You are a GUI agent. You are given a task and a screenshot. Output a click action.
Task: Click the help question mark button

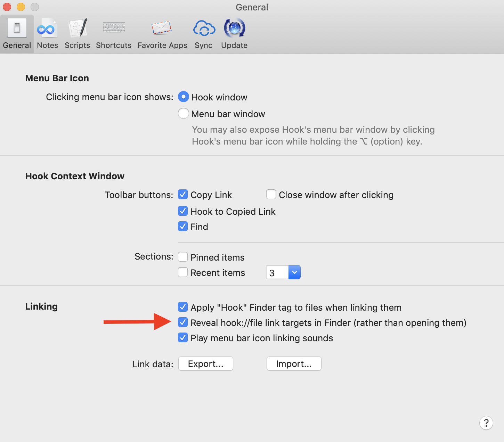tap(486, 423)
